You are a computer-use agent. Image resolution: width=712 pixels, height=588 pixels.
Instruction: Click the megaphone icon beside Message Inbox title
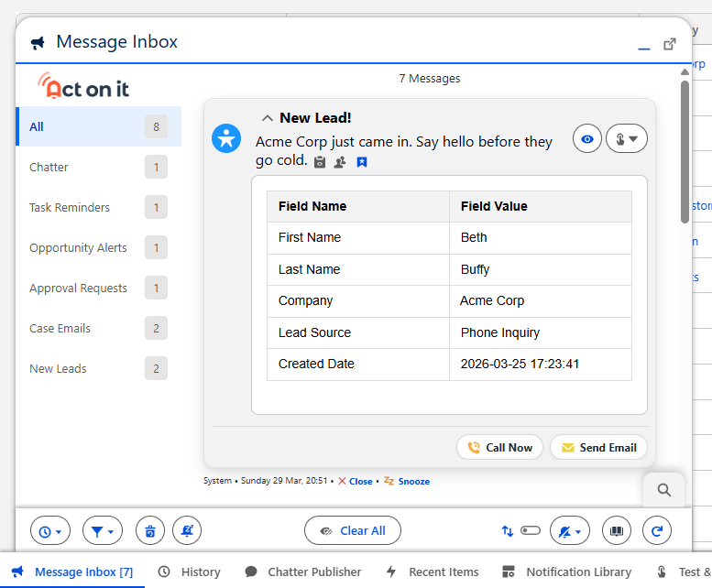click(x=38, y=43)
